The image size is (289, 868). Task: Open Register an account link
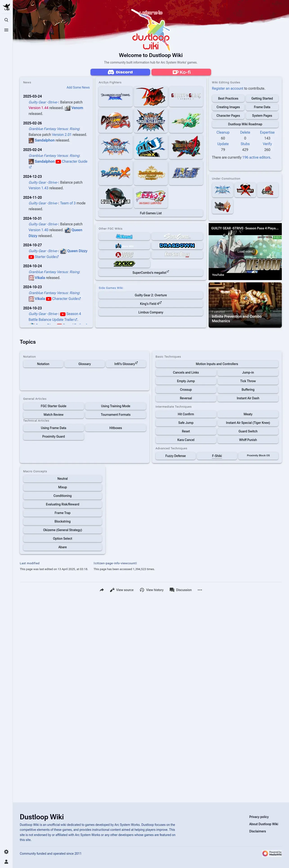coord(227,88)
